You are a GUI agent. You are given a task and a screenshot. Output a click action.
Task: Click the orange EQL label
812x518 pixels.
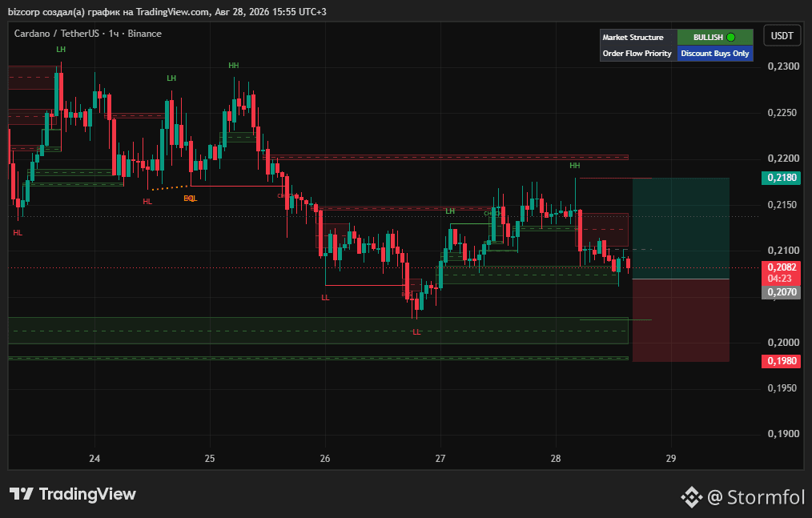point(190,199)
